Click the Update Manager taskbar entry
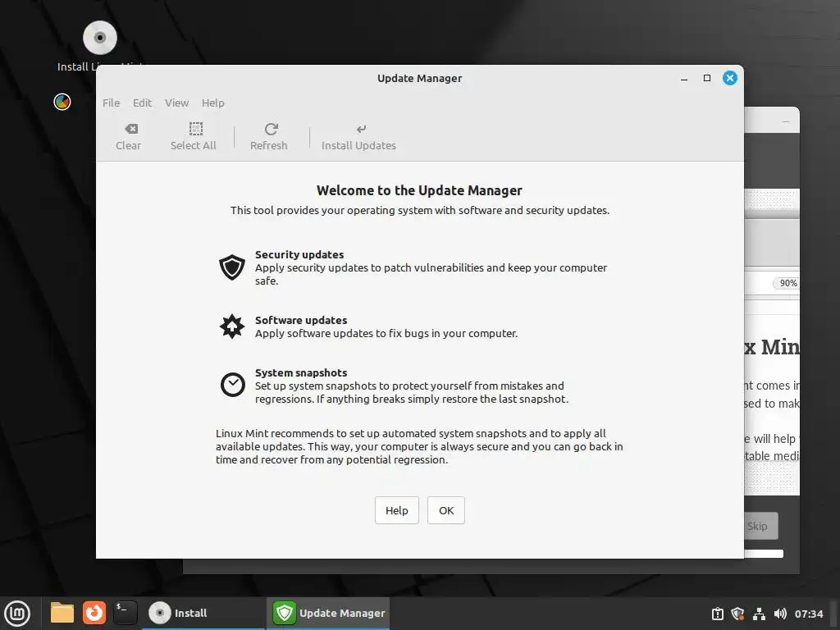Viewport: 840px width, 630px height. [x=328, y=614]
